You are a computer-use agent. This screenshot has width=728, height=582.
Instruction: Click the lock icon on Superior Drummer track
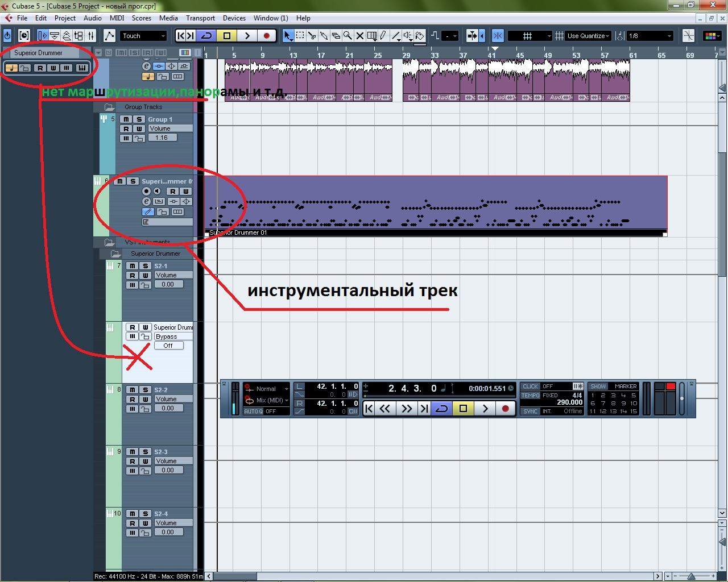coord(163,212)
